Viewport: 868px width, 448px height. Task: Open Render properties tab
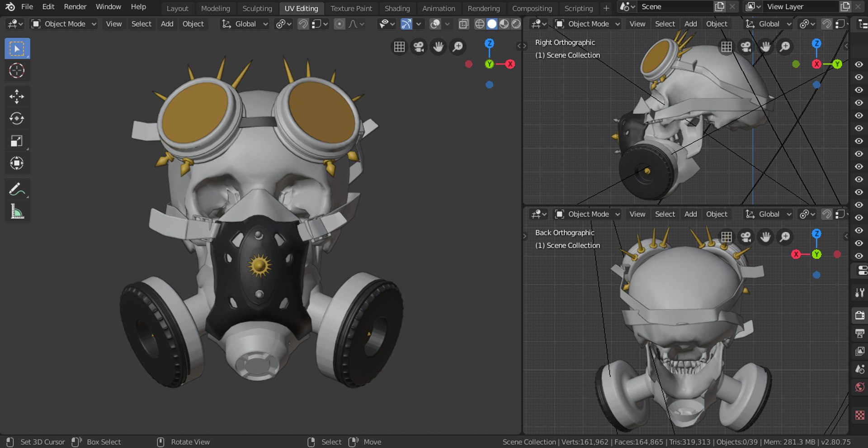pos(860,315)
